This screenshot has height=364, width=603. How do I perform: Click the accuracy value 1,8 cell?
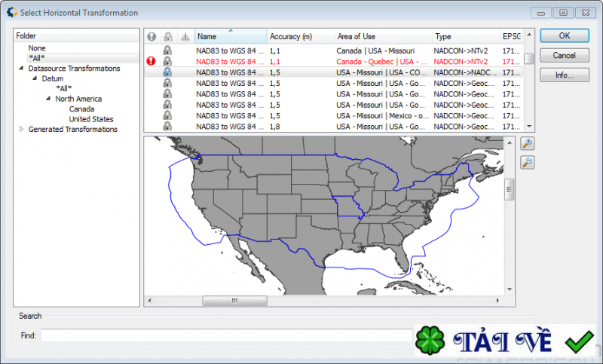(274, 127)
